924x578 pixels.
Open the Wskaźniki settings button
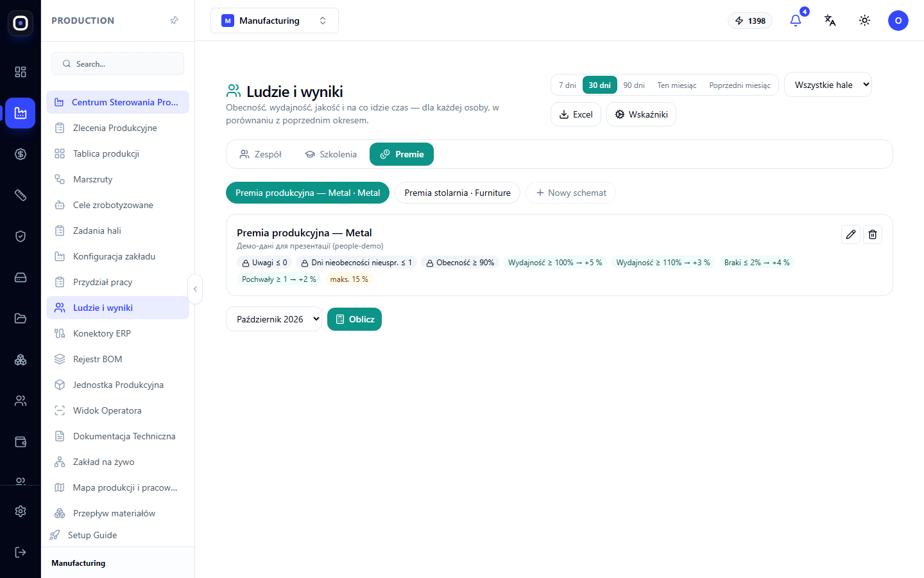point(641,114)
